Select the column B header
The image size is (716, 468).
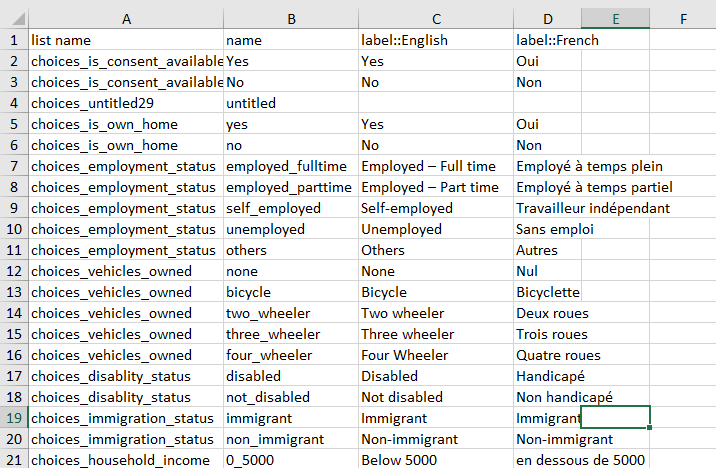290,18
